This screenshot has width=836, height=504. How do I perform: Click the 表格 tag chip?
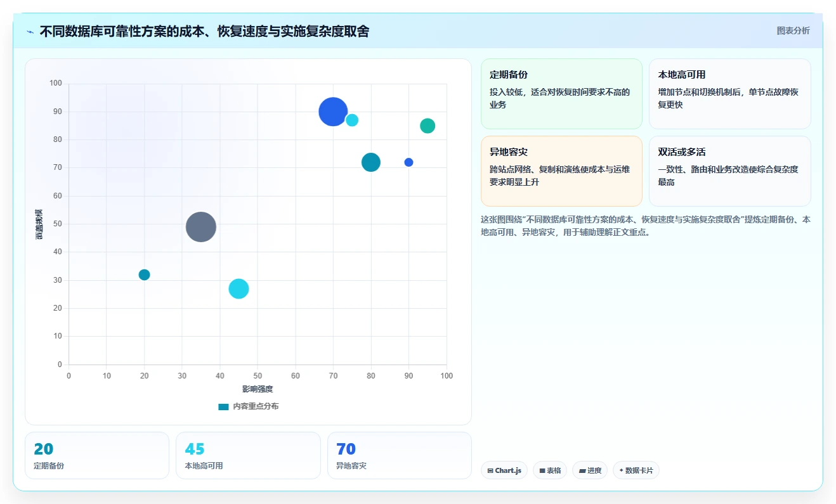pyautogui.click(x=550, y=470)
